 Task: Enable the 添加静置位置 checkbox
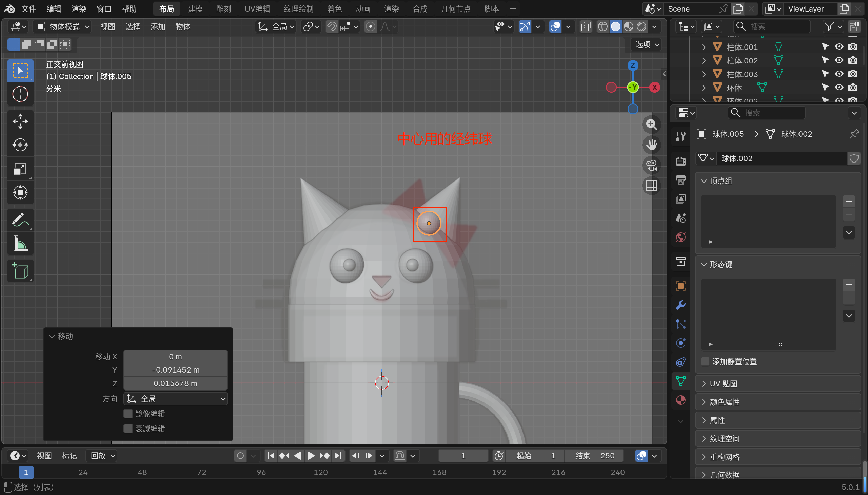(x=705, y=361)
